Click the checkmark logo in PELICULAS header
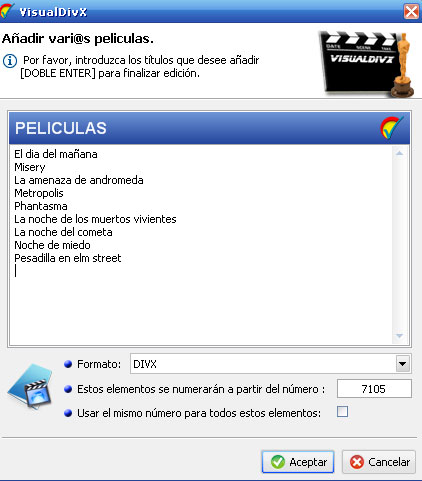This screenshot has width=422, height=481. [x=391, y=128]
